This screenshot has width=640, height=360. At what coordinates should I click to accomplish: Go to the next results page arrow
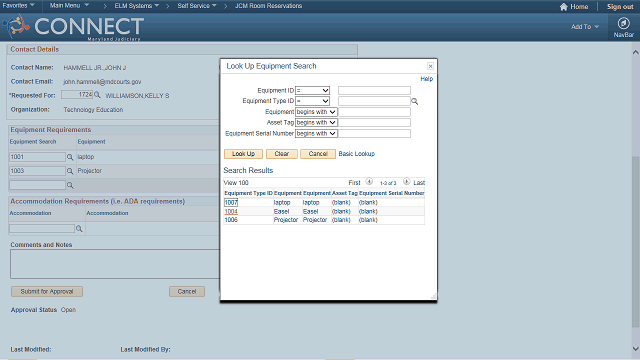click(x=407, y=181)
